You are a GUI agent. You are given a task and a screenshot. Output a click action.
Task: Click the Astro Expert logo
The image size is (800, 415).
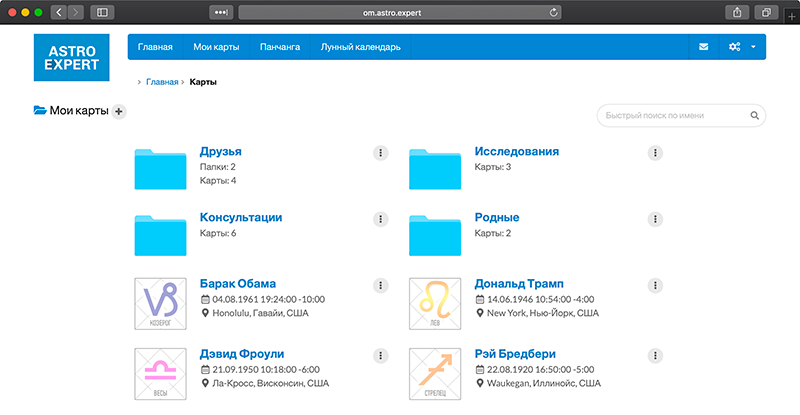coord(71,56)
